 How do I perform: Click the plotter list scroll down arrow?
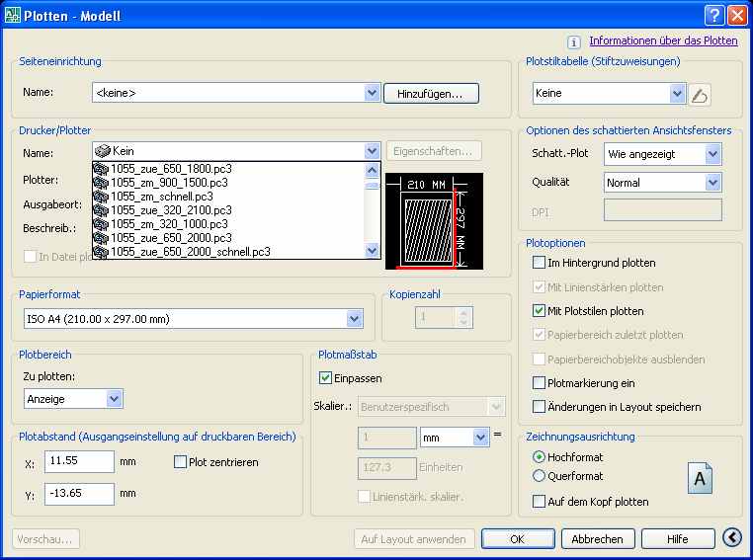(372, 250)
